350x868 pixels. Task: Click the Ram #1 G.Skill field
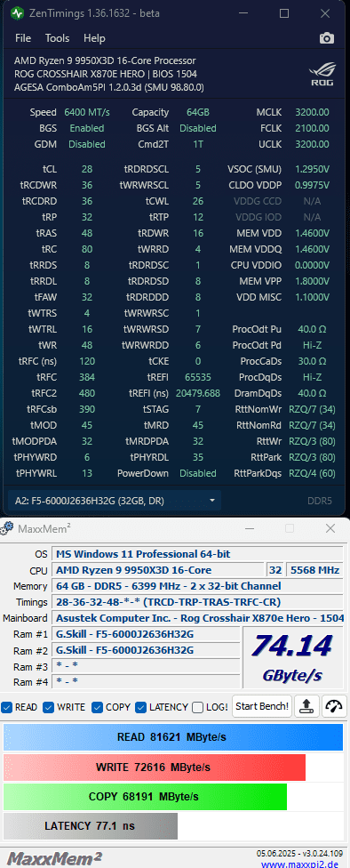point(146,634)
